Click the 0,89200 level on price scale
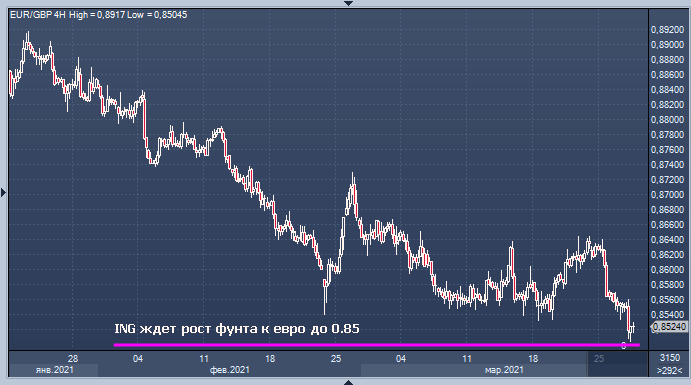The height and width of the screenshot is (385, 691). pyautogui.click(x=667, y=30)
